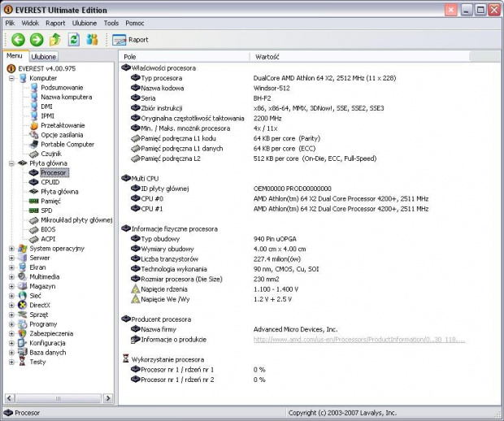Expand the Multimedia node
This screenshot has width=504, height=421.
click(x=11, y=276)
